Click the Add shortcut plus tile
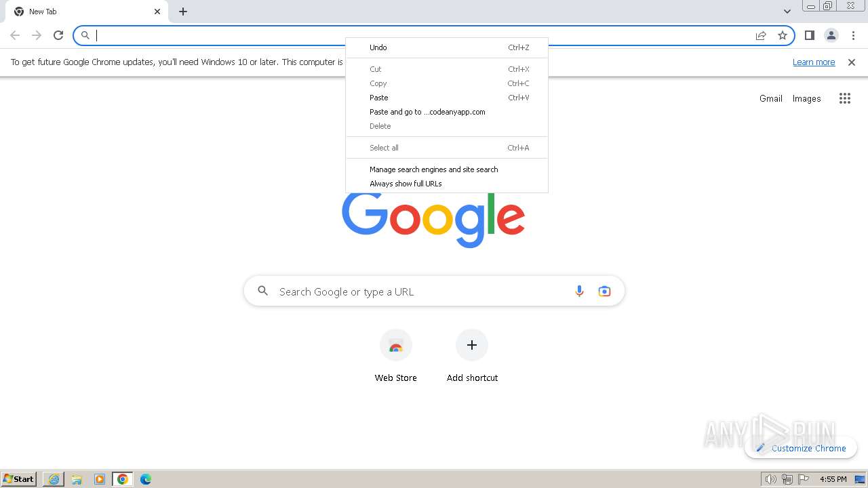 coord(472,357)
